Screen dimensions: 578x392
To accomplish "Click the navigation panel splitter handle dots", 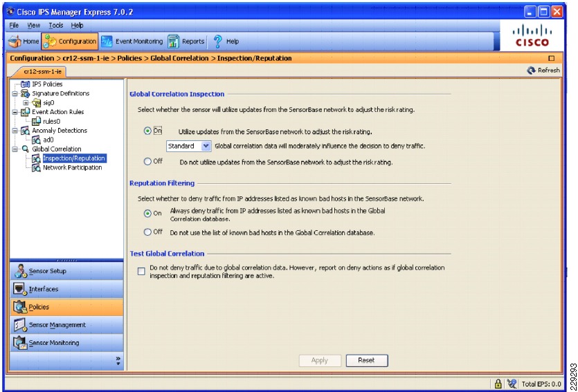I will click(x=66, y=260).
